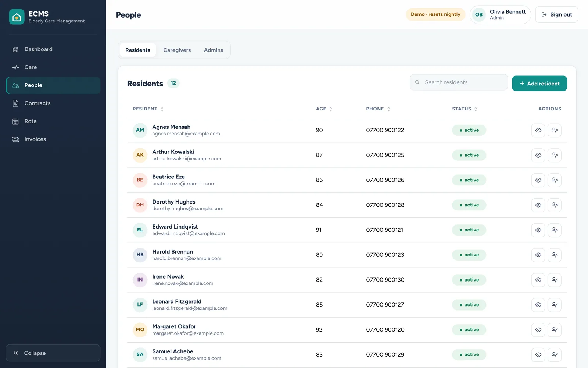View Leonard Fitzgerald's details with the eye icon
The image size is (588, 368).
pyautogui.click(x=538, y=305)
